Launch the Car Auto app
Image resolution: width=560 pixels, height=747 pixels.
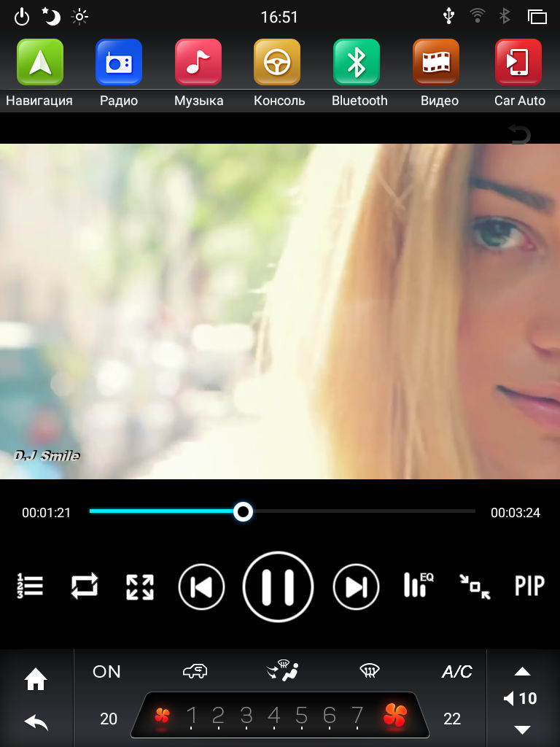pyautogui.click(x=518, y=62)
